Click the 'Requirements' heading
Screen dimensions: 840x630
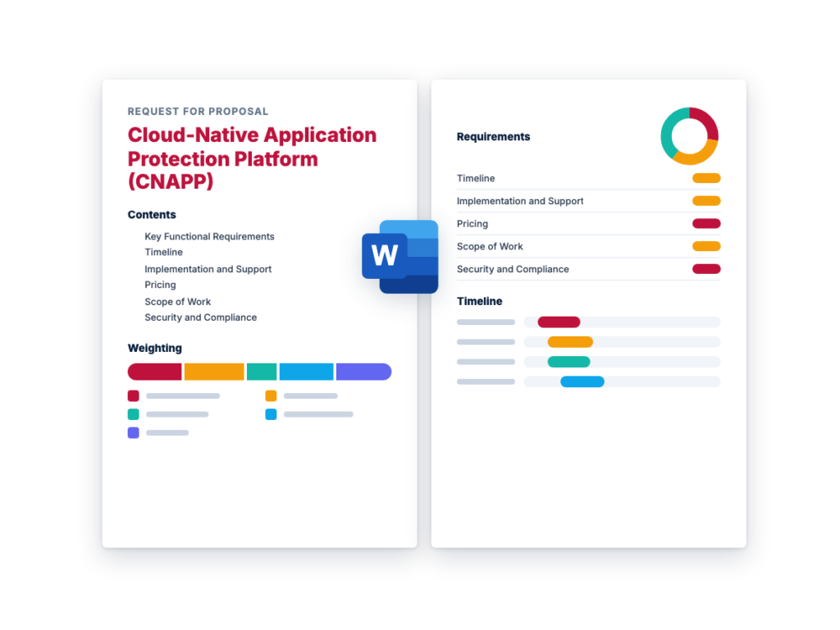point(493,137)
